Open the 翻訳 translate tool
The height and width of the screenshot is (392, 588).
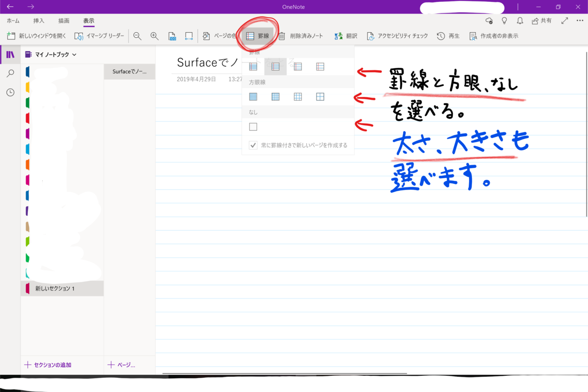point(346,36)
